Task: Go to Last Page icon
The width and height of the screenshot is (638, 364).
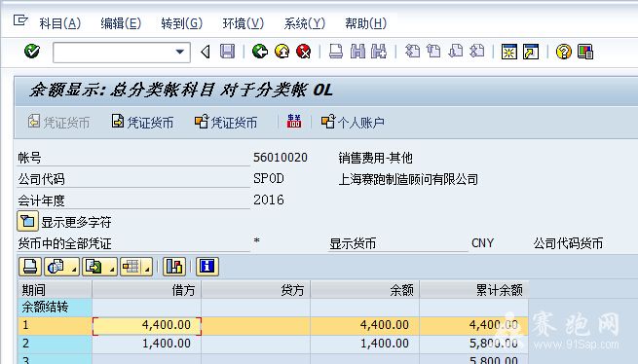Action: coord(477,52)
